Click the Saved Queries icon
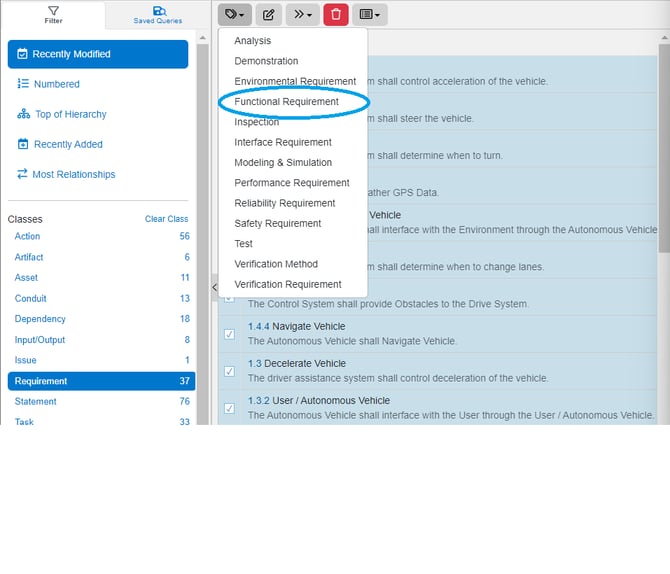The image size is (670, 574). tap(158, 10)
